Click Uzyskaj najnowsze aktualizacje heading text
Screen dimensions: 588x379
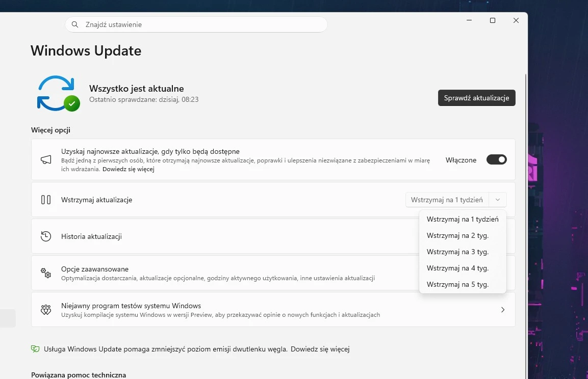150,151
